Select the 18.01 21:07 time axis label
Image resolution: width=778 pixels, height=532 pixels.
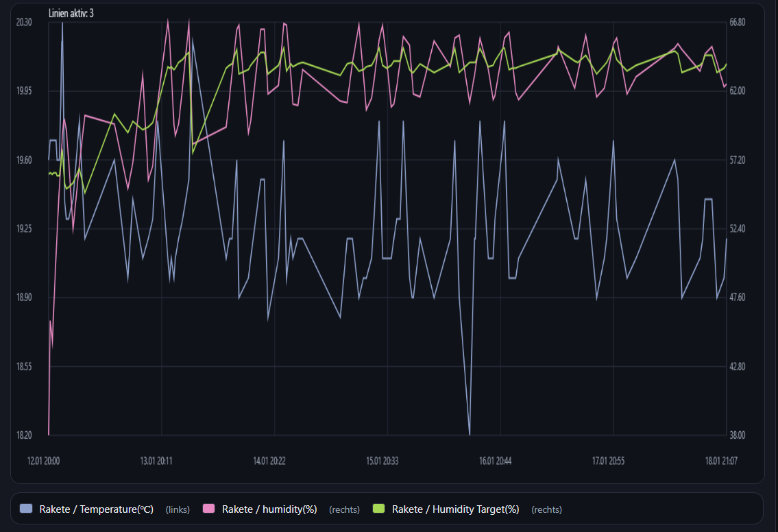[721, 461]
